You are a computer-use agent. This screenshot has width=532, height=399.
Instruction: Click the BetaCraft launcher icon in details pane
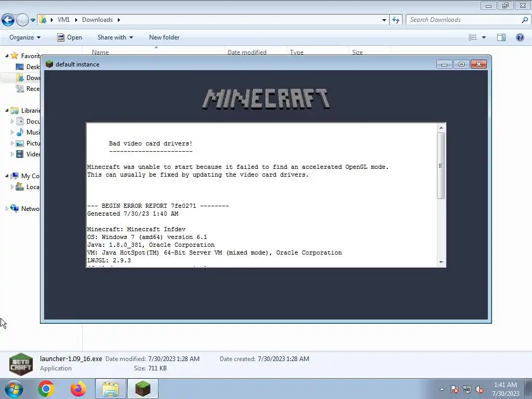(x=21, y=364)
